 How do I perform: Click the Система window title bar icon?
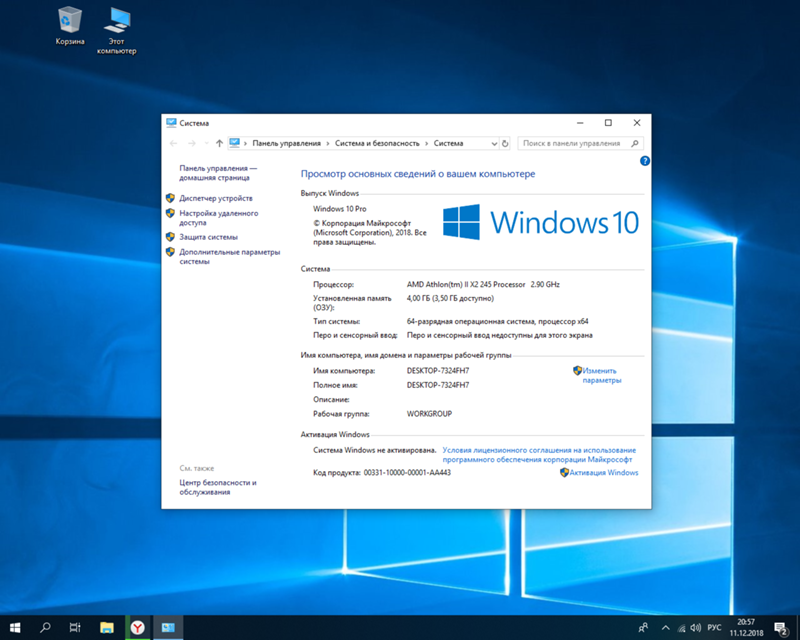click(x=171, y=123)
